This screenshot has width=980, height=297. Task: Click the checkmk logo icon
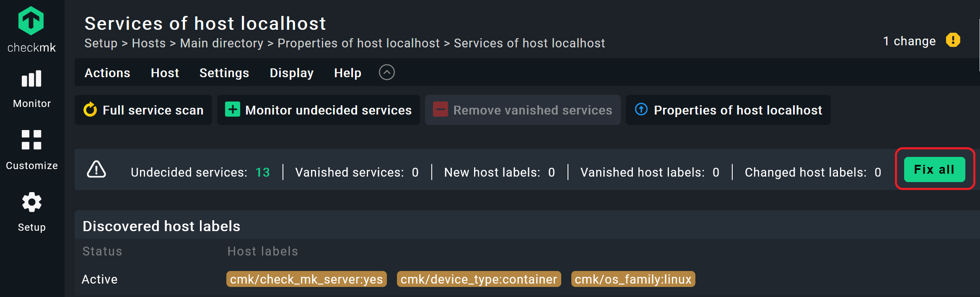(x=31, y=20)
